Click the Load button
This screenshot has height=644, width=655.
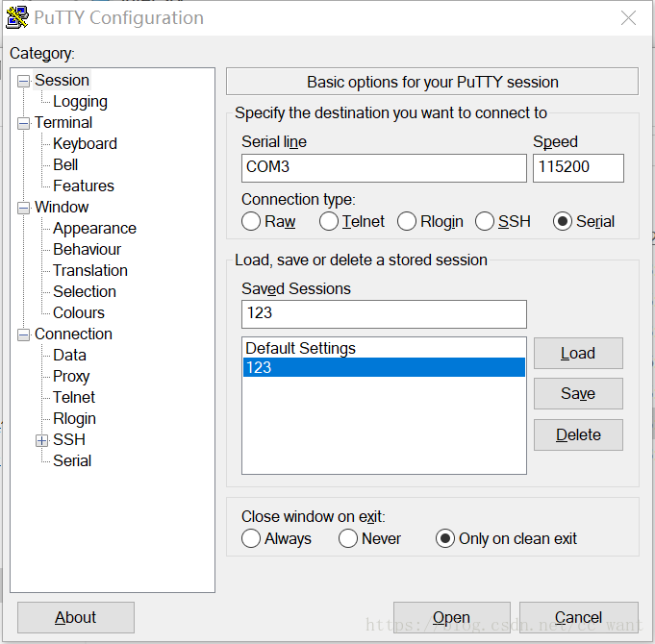click(578, 353)
